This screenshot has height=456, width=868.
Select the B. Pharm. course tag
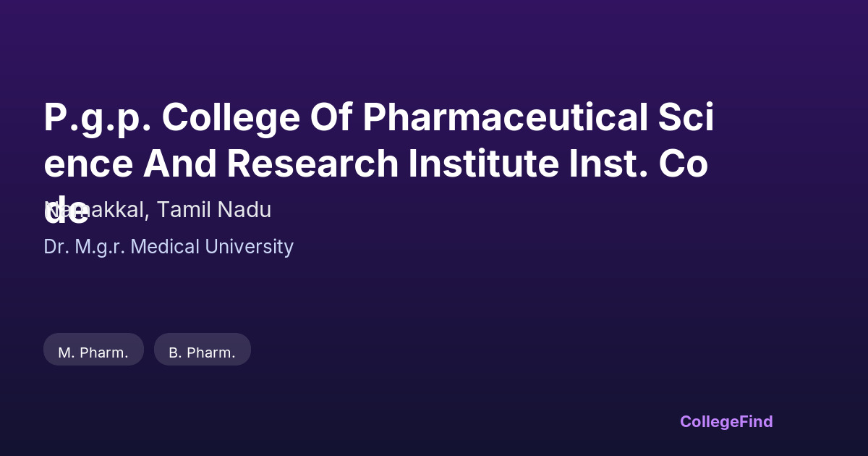(x=202, y=352)
